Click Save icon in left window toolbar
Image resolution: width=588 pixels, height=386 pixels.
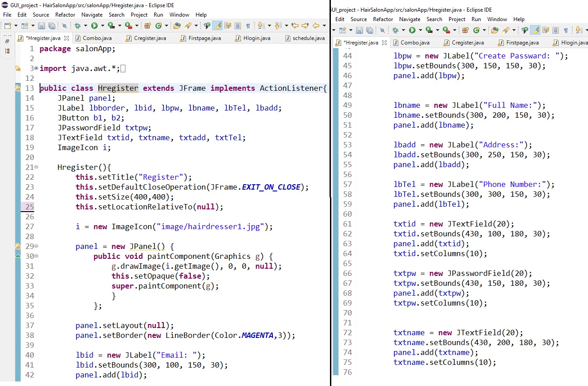[x=41, y=26]
